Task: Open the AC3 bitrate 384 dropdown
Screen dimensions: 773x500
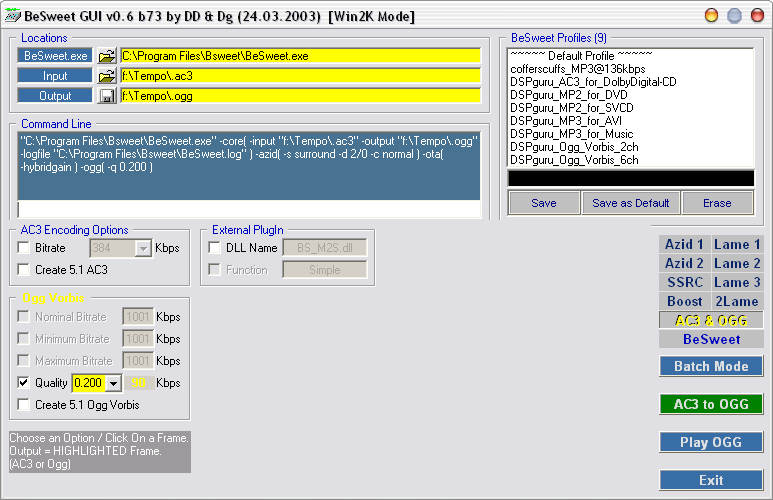Action: 143,248
